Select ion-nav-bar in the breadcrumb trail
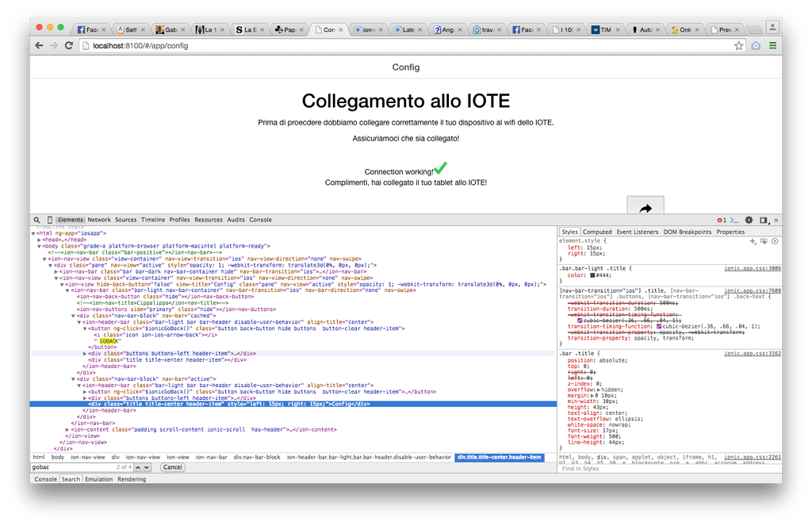This screenshot has height=526, width=812. (x=211, y=458)
